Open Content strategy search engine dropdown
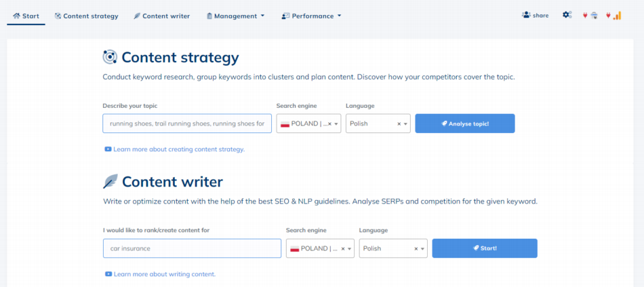This screenshot has height=287, width=644. [x=337, y=124]
